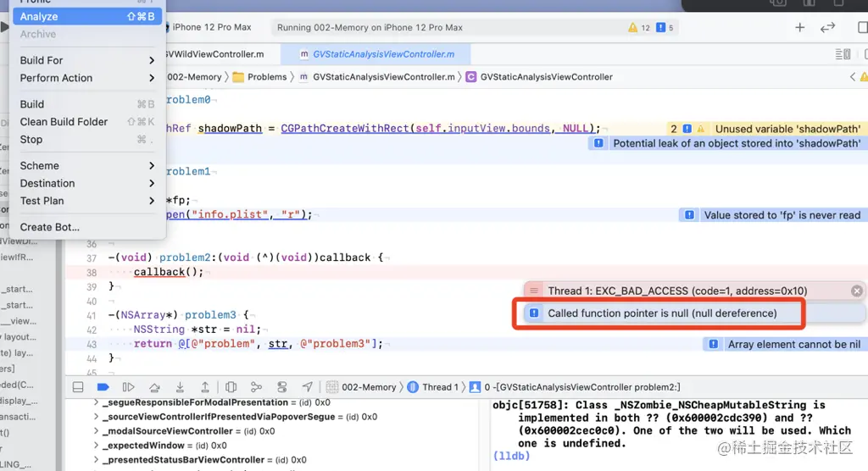Open the Build For submenu
This screenshot has height=471, width=868.
[87, 60]
